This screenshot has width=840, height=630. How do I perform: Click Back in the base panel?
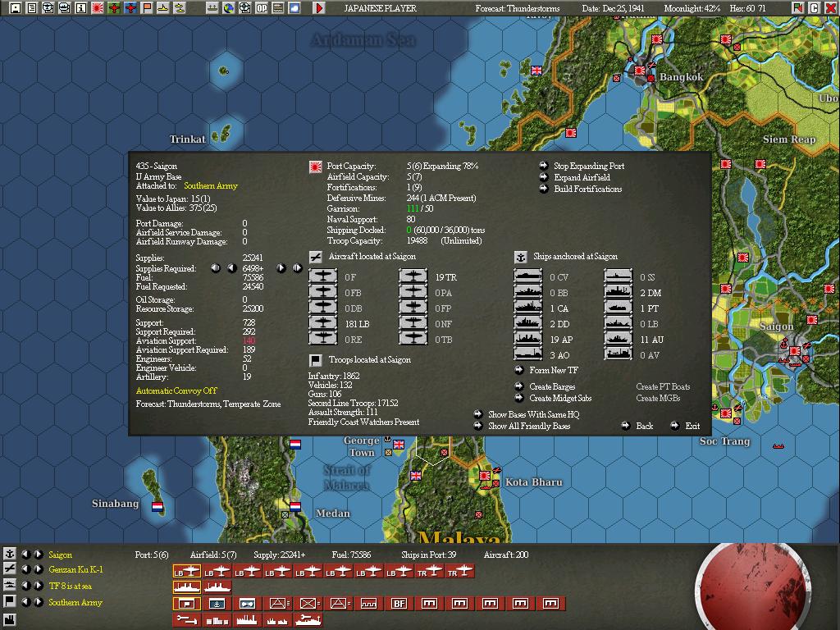click(645, 427)
